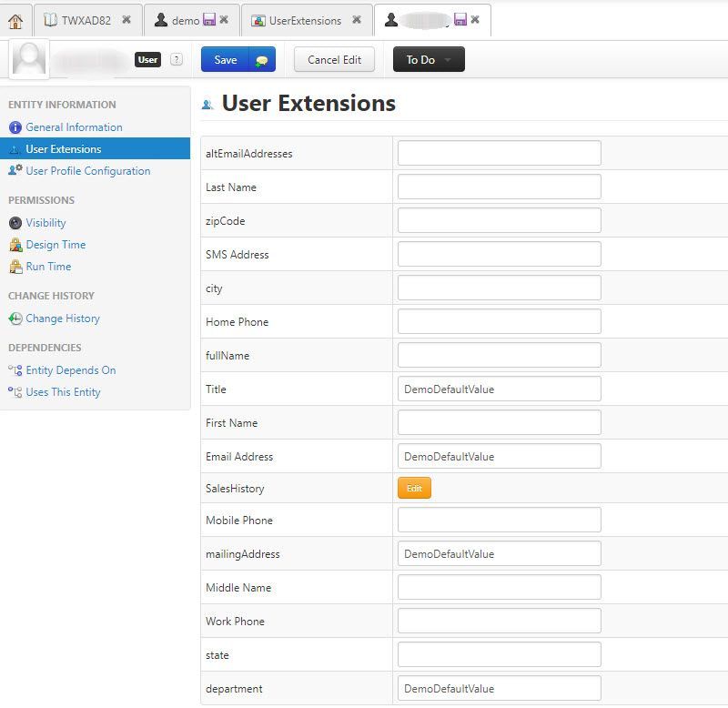
Task: Open the To Do dropdown
Action: pos(429,59)
